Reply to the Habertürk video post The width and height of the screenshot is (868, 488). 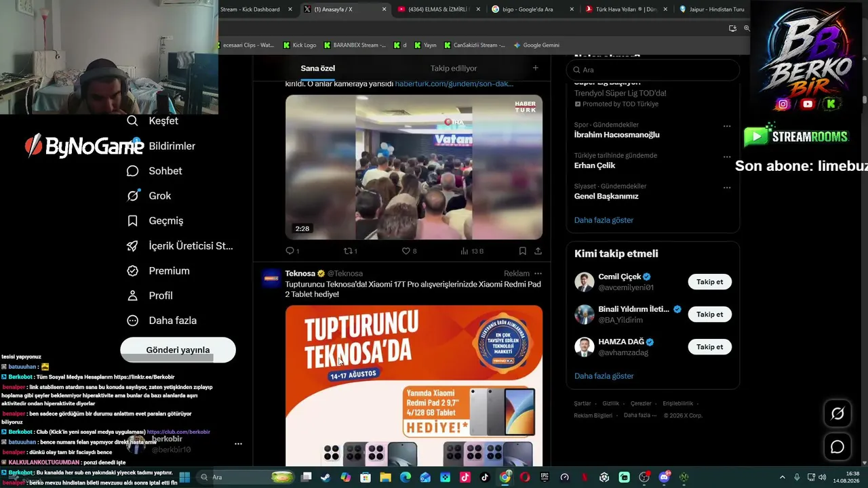pos(292,251)
